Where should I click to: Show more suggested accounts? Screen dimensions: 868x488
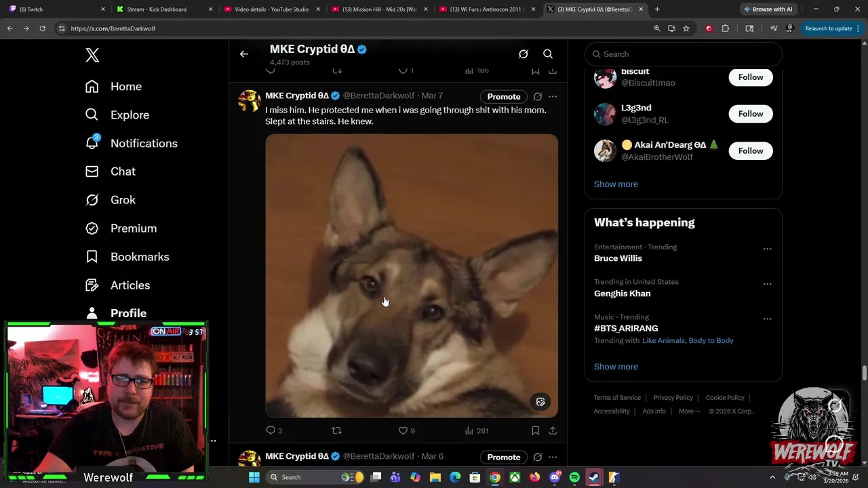[616, 184]
